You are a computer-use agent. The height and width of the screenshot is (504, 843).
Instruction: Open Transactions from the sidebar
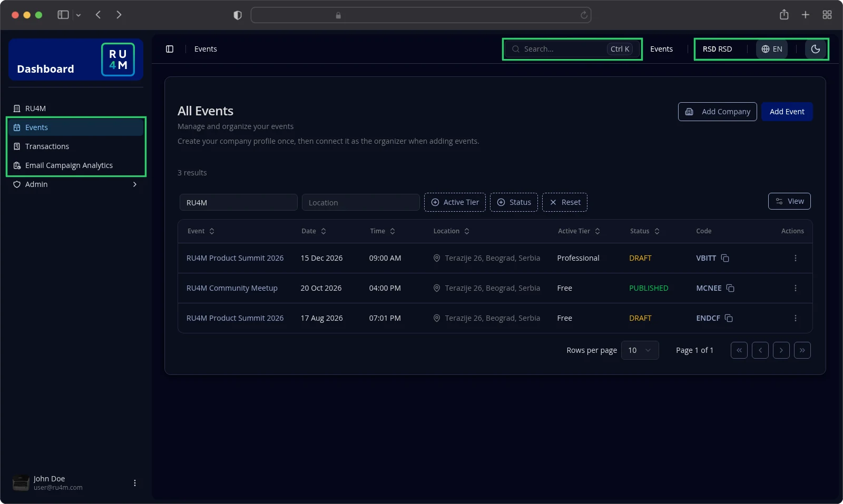[x=76, y=146]
